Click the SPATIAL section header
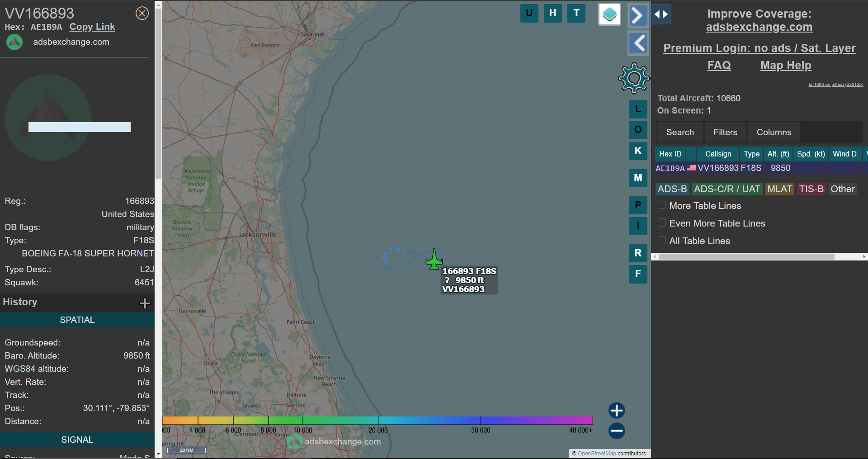Screen dimensions: 868x459 pyautogui.click(x=77, y=320)
